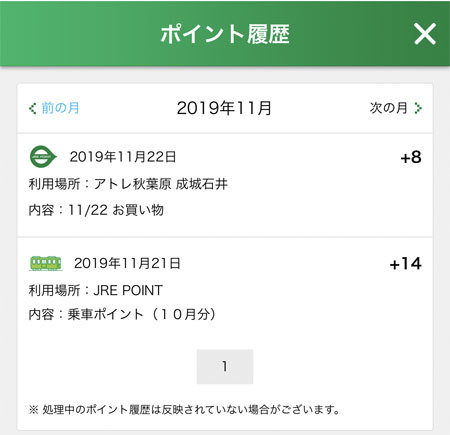Click the left chevron beside 前の月
This screenshot has height=435, width=450.
[x=32, y=108]
